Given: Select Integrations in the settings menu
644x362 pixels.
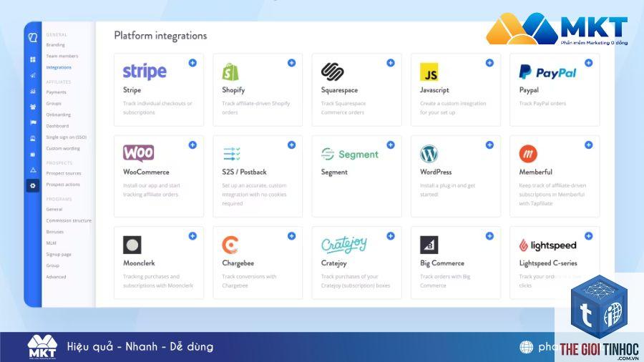Looking at the screenshot, I should (x=59, y=67).
